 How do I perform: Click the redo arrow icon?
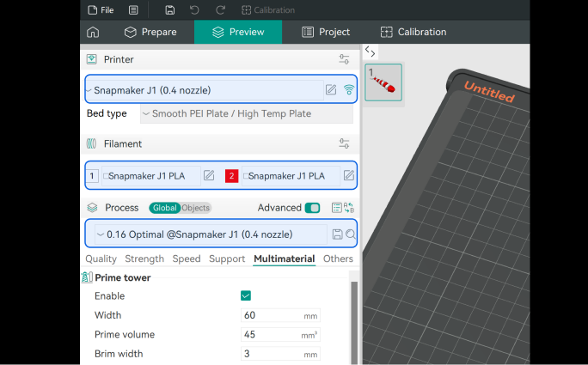point(220,10)
